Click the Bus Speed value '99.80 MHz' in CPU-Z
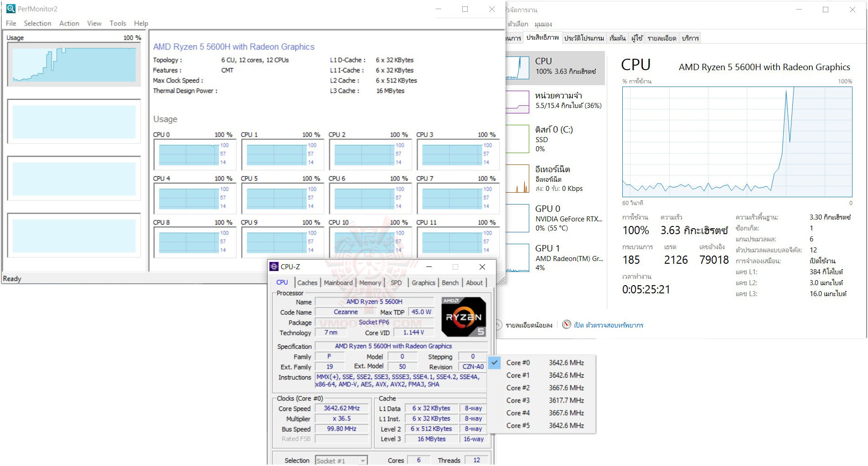Screen dimensions: 868x466 pos(341,429)
